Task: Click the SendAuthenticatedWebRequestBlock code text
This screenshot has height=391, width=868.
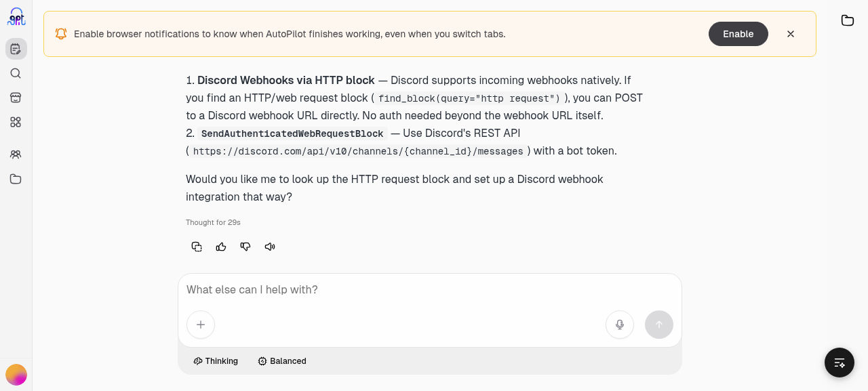Action: pos(292,133)
